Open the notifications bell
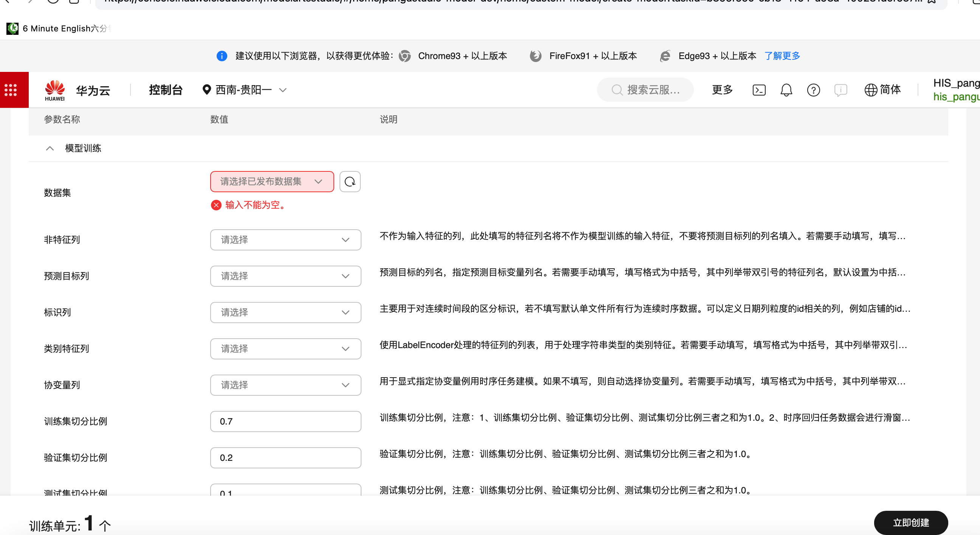This screenshot has width=980, height=535. click(x=786, y=90)
